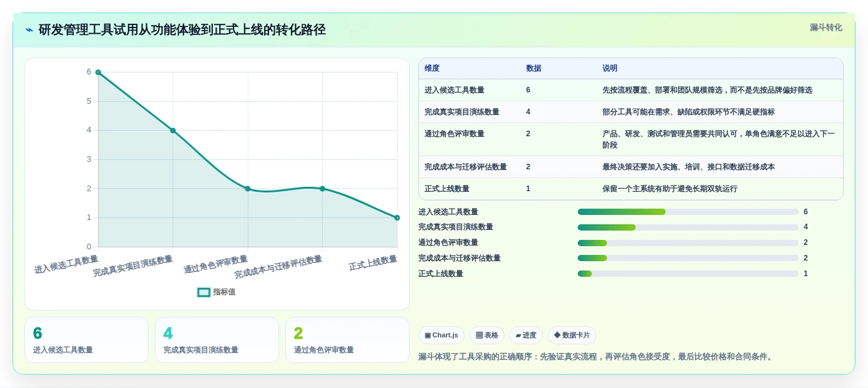
Task: Click the chart data point at value 4
Action: click(x=173, y=131)
